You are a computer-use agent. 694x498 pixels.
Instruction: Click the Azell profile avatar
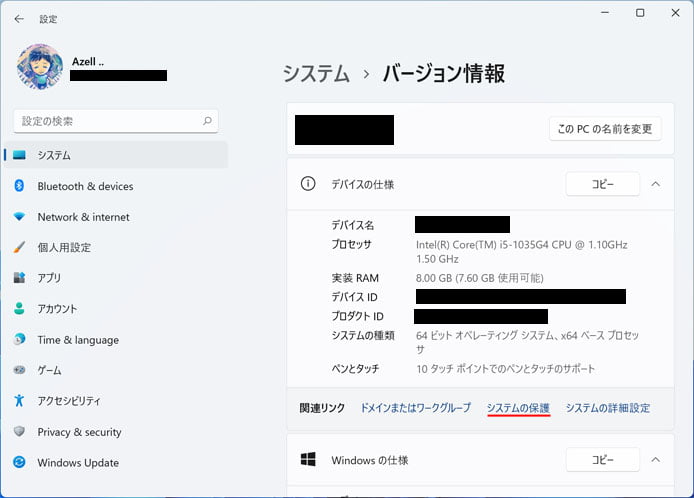click(x=40, y=67)
